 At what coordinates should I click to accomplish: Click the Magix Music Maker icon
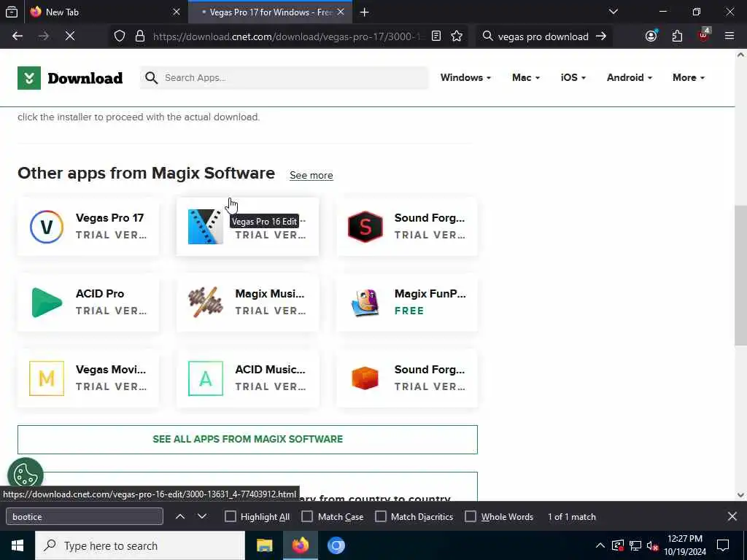tap(205, 302)
